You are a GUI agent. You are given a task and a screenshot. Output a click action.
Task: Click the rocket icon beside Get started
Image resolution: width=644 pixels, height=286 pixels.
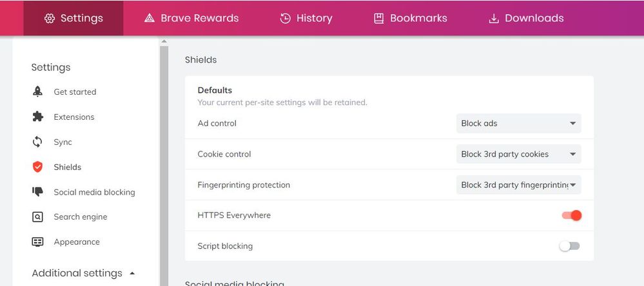pyautogui.click(x=37, y=91)
